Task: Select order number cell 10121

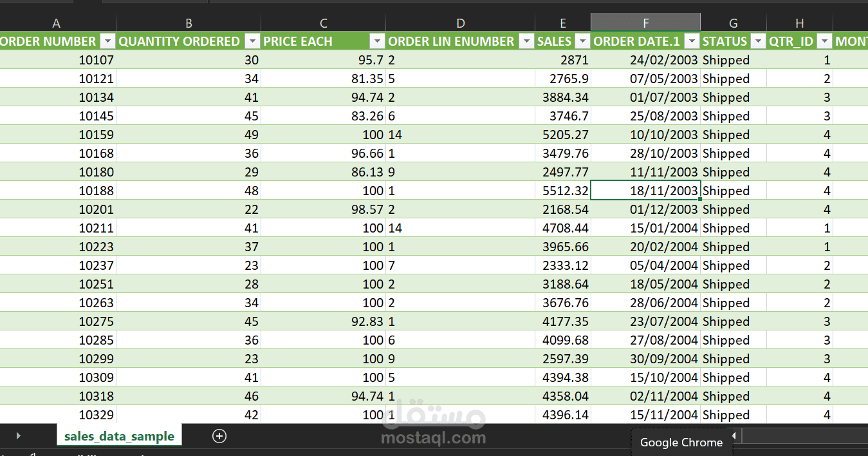Action: 58,79
